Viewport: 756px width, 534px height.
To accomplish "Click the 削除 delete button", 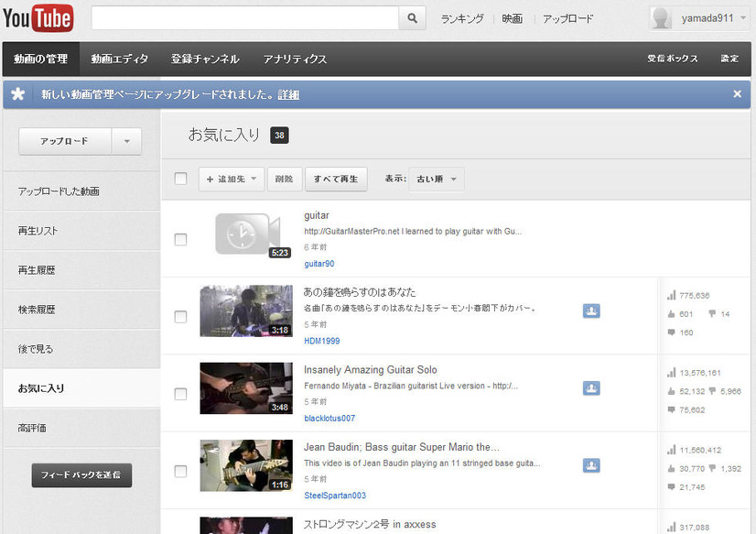I will tap(285, 179).
